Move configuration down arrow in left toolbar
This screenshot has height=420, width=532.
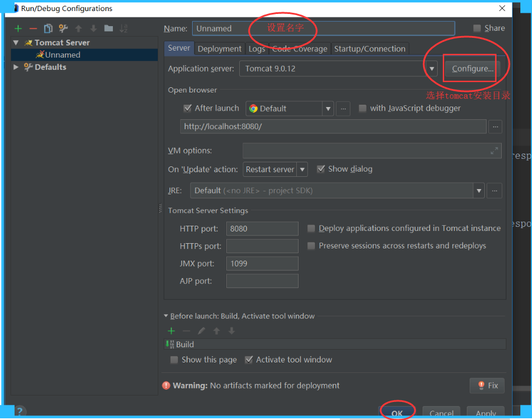point(93,29)
